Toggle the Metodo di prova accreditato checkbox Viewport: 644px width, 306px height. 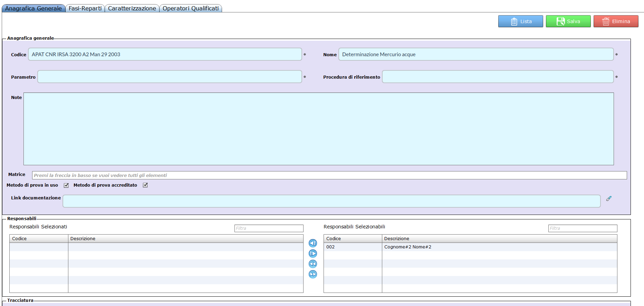pyautogui.click(x=145, y=185)
